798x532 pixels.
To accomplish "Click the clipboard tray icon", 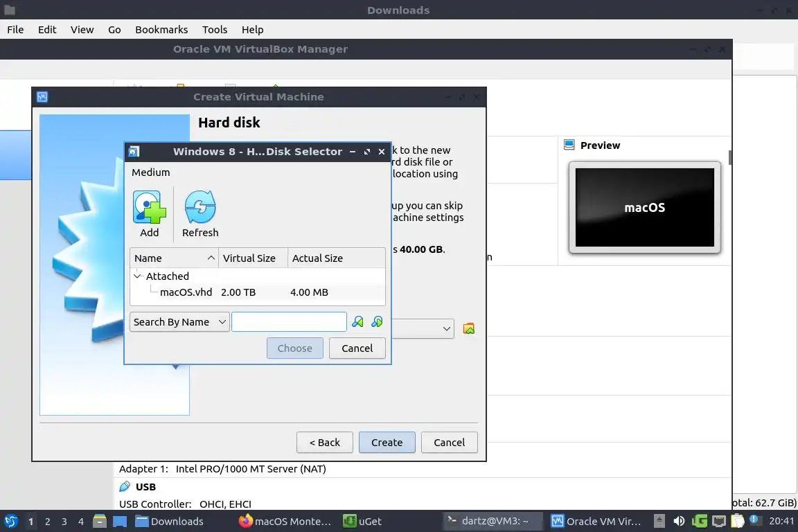I will (x=738, y=522).
